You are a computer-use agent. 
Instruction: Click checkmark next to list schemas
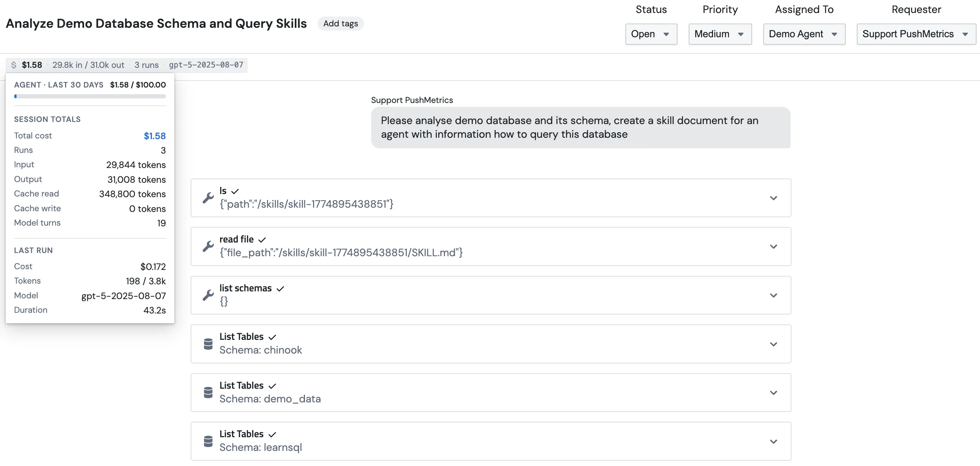[x=280, y=289]
